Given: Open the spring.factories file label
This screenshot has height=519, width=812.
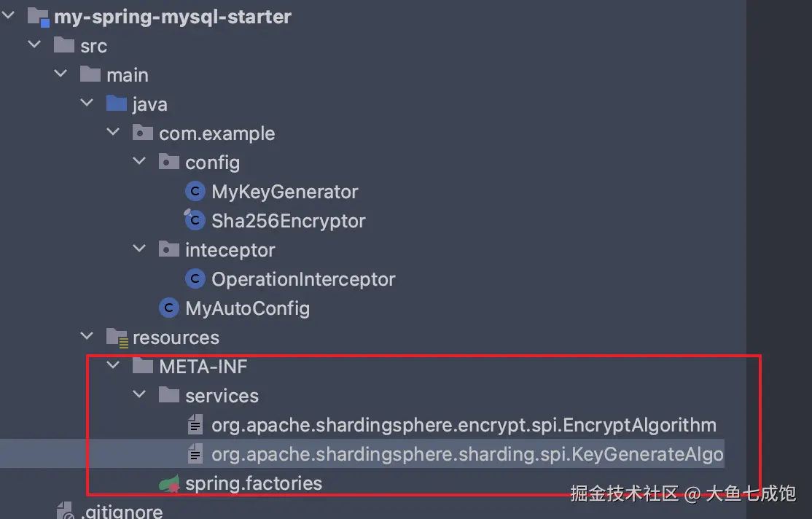Looking at the screenshot, I should [253, 483].
